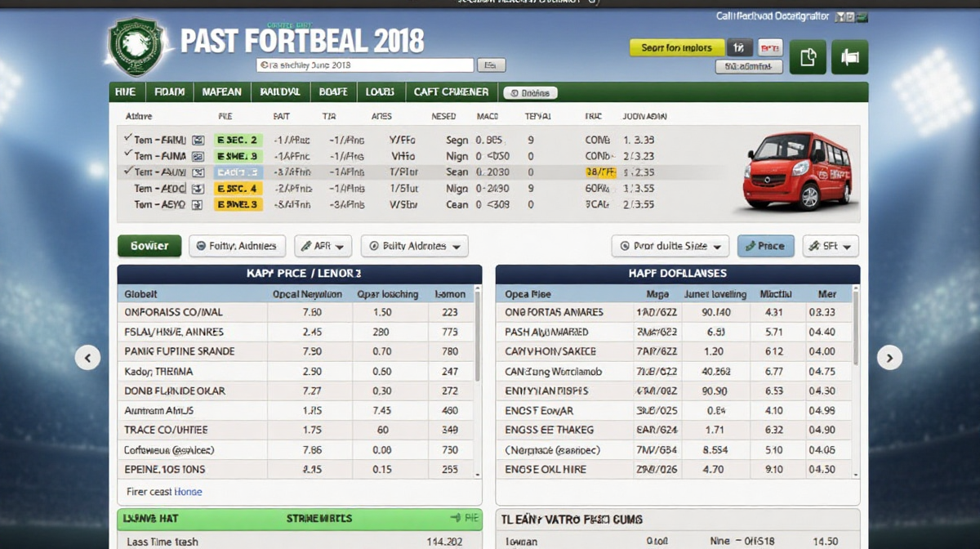Expand the Pvor duitle Siate dropdown
This screenshot has height=549, width=980.
[670, 246]
